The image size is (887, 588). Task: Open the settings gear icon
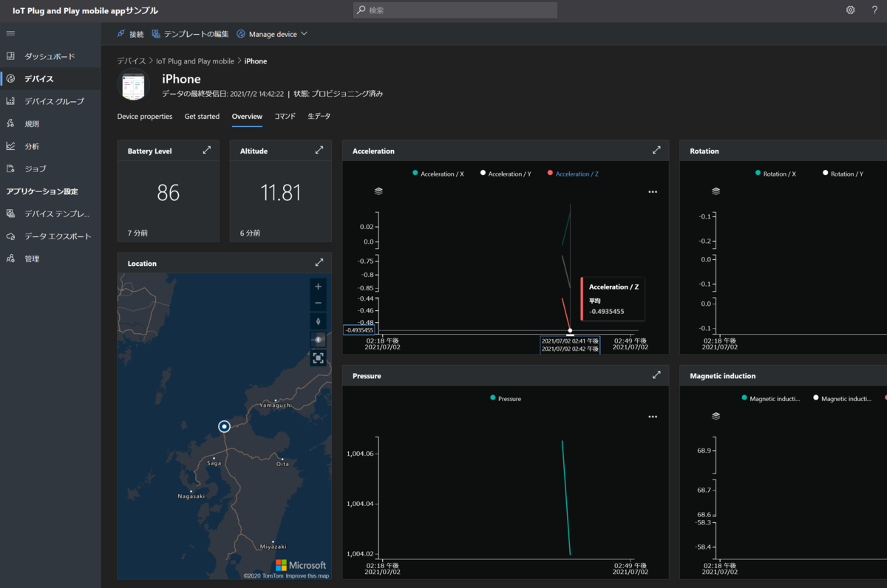(x=851, y=10)
